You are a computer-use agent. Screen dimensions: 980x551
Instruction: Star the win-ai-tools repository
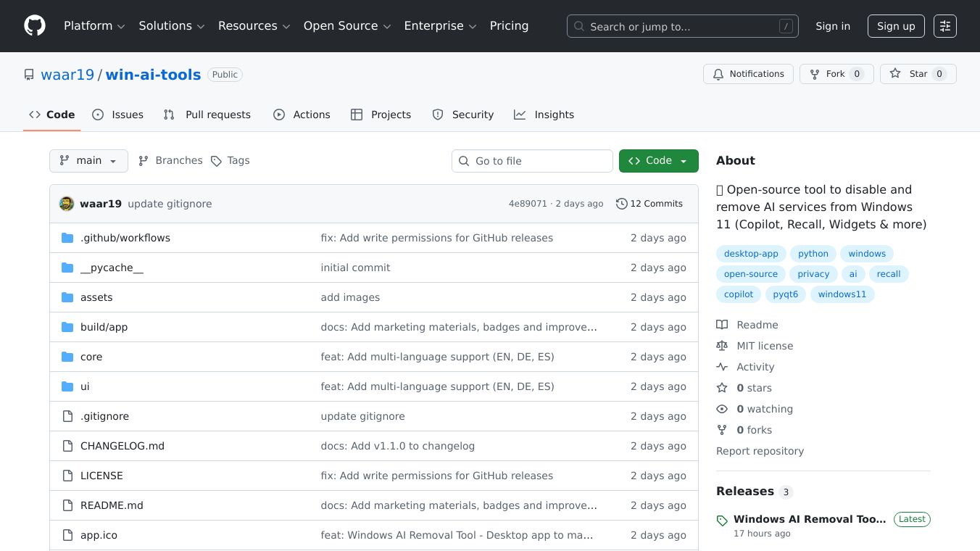point(918,74)
